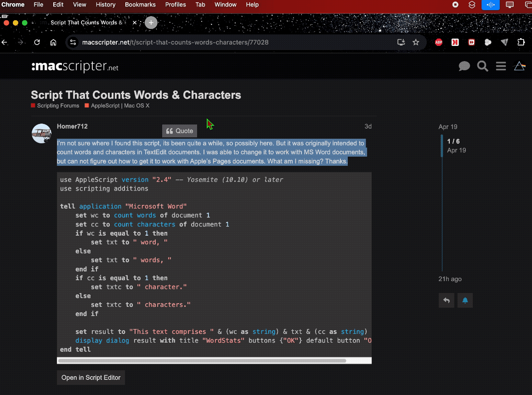The height and width of the screenshot is (395, 532).
Task: Select the Script That Counts Words tab
Action: point(86,23)
